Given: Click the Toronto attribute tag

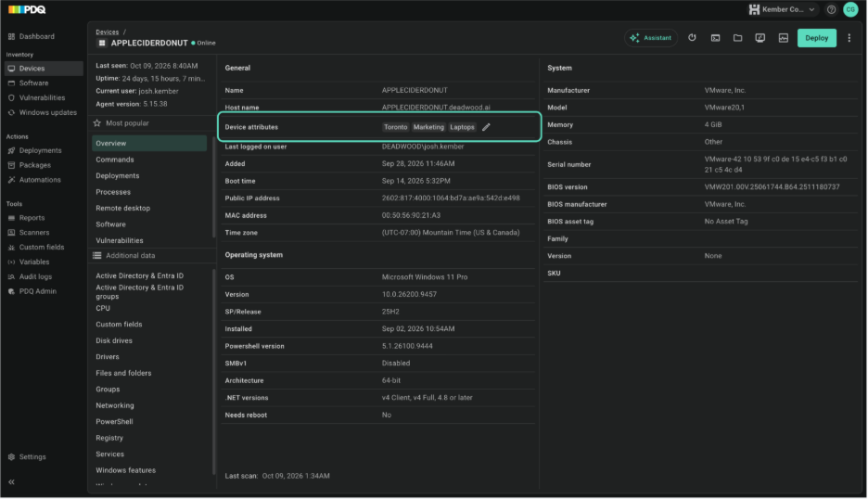Looking at the screenshot, I should (395, 127).
